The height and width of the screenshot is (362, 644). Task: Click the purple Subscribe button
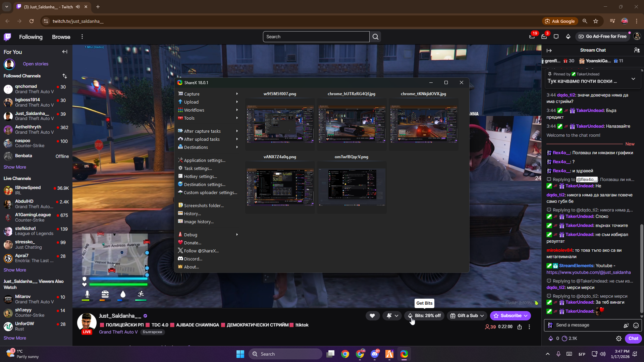510,316
